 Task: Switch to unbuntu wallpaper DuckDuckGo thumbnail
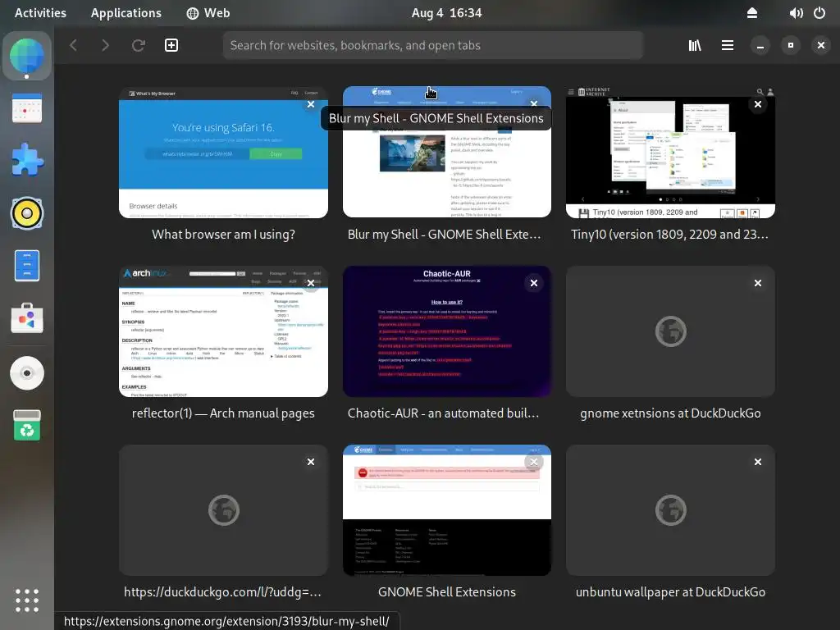[670, 510]
